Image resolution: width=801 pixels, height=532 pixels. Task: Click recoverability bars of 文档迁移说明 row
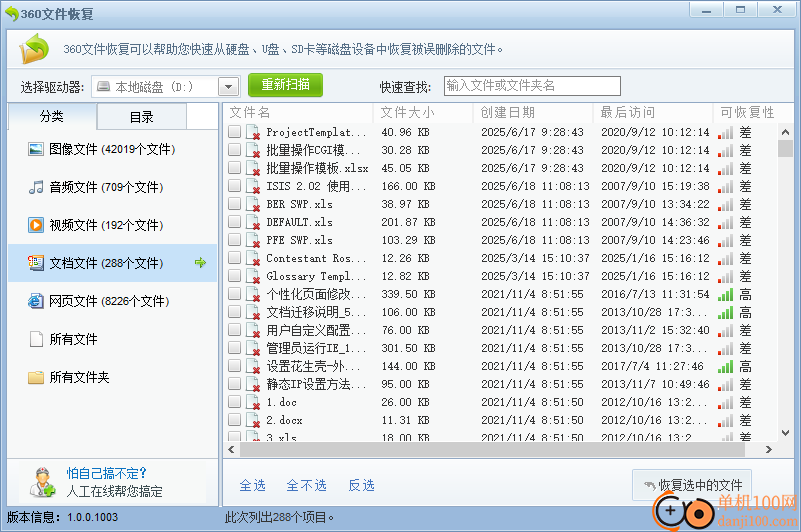[x=725, y=313]
